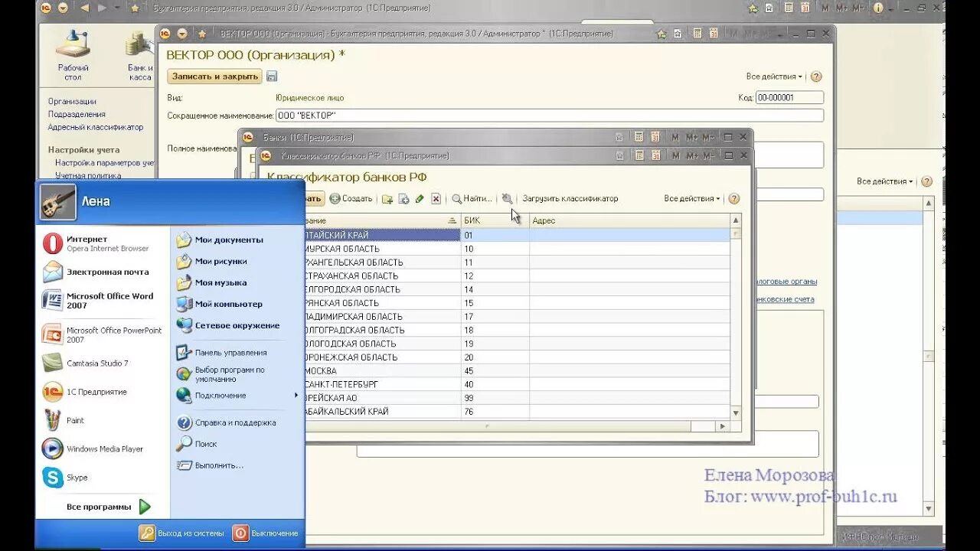The width and height of the screenshot is (980, 551).
Task: Open 1C main menu dropdown in ВЕКТОР window
Action: click(182, 34)
